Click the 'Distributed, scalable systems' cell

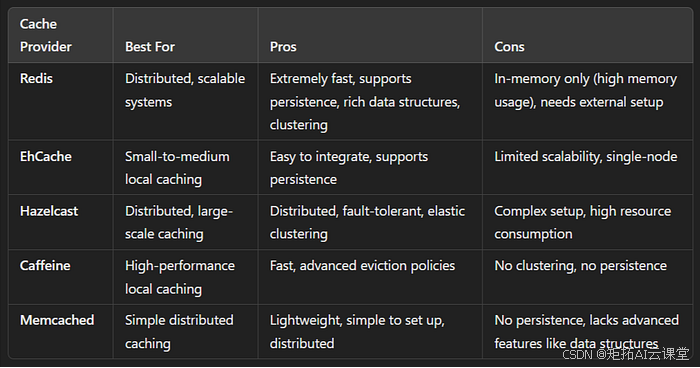[185, 90]
